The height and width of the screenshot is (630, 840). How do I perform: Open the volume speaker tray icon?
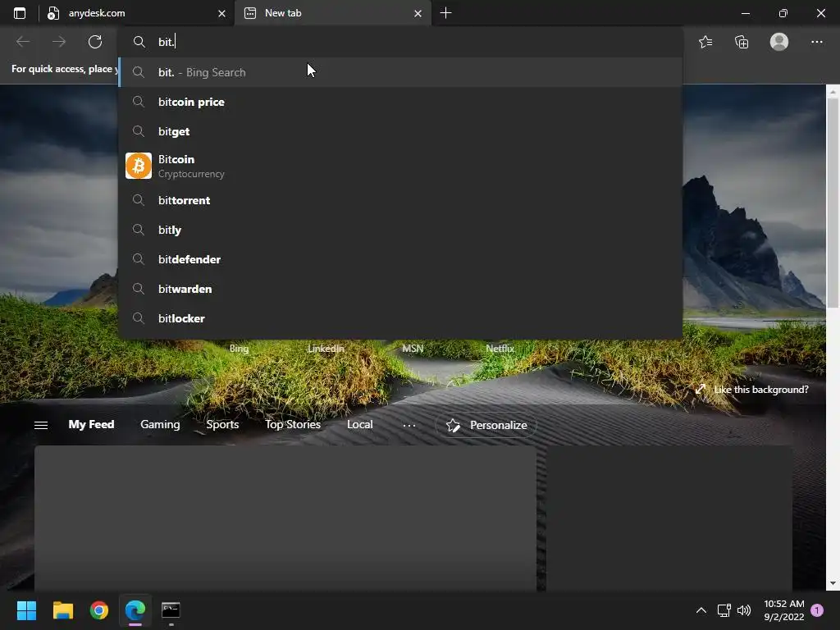pos(744,610)
